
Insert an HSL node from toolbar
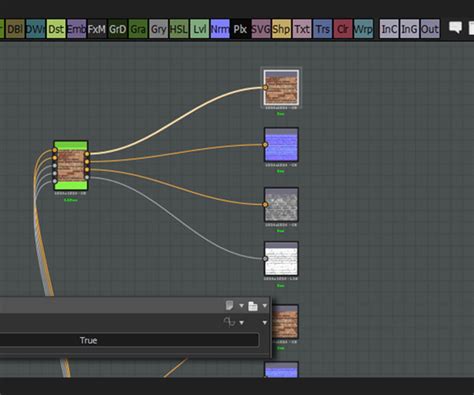(179, 29)
